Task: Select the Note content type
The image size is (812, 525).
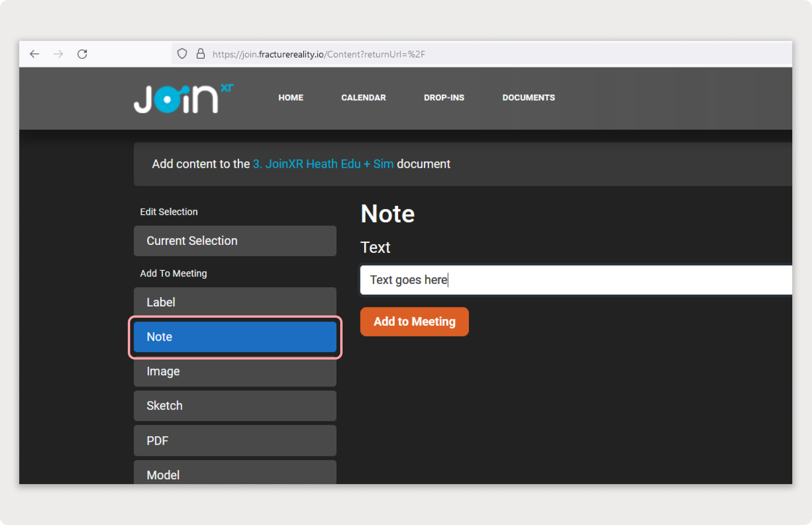Action: (x=234, y=337)
